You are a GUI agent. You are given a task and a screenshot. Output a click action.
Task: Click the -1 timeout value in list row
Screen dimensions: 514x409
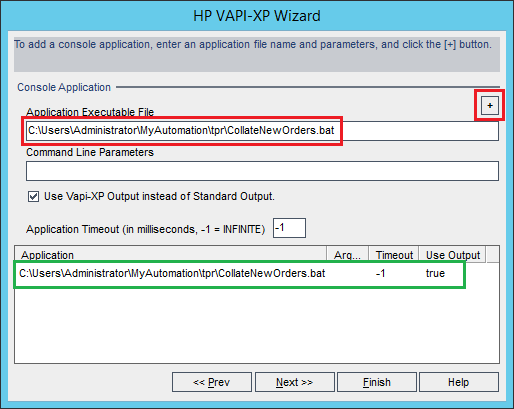tap(381, 274)
